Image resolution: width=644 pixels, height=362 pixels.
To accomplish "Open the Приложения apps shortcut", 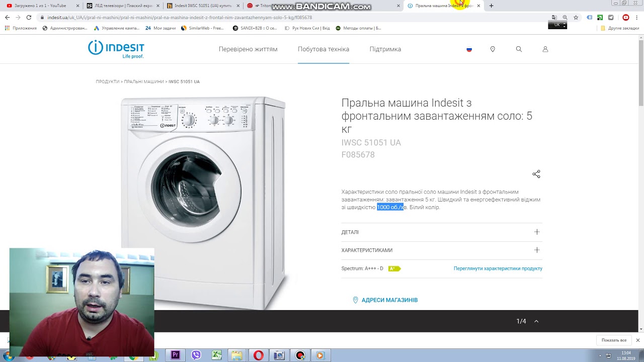I will click(x=21, y=28).
